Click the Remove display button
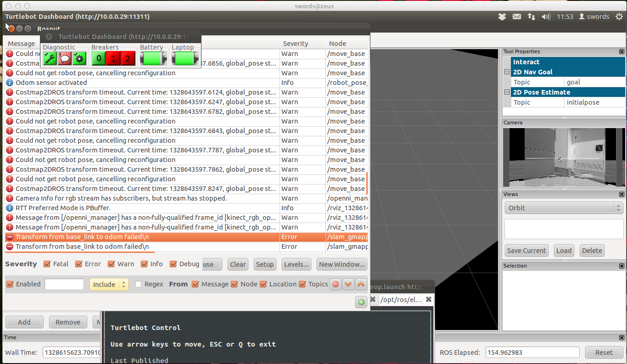The height and width of the screenshot is (364, 627). (x=68, y=322)
